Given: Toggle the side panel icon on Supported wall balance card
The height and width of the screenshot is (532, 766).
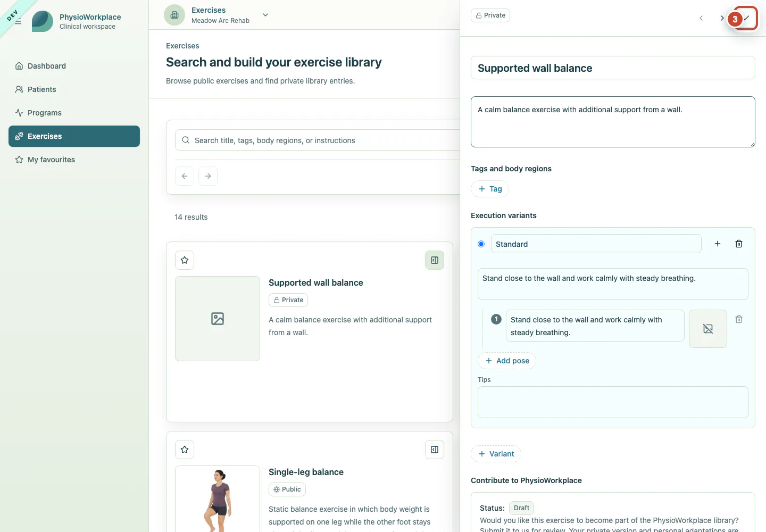Looking at the screenshot, I should 435,260.
